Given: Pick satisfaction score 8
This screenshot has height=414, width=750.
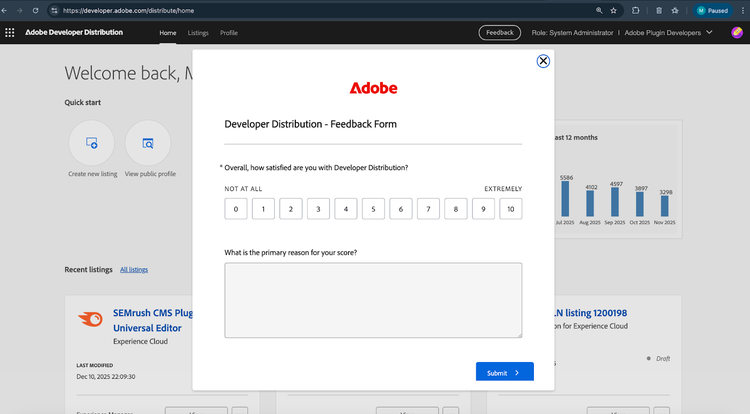Looking at the screenshot, I should pyautogui.click(x=455, y=209).
